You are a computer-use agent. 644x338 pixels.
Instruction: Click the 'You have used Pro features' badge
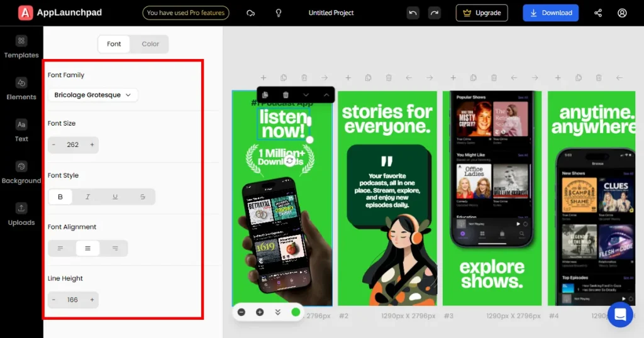click(186, 13)
